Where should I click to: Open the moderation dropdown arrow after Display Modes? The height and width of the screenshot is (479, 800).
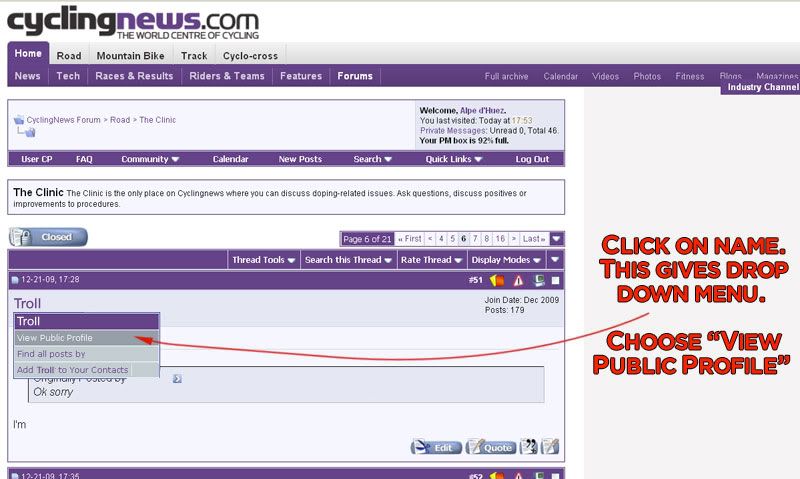[x=555, y=260]
